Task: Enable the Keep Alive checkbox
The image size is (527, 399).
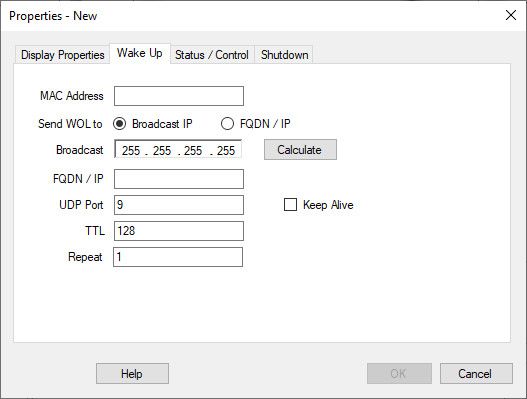Action: coord(290,204)
